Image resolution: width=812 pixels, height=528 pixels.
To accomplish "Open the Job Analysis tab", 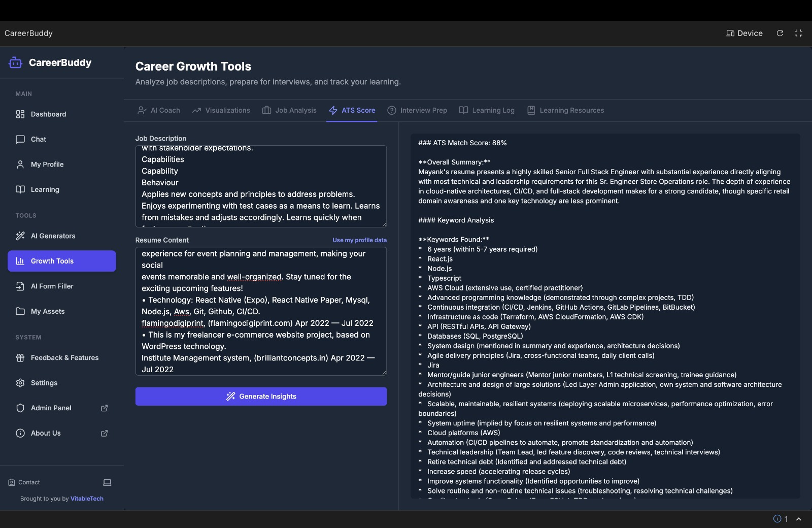I will coord(289,110).
